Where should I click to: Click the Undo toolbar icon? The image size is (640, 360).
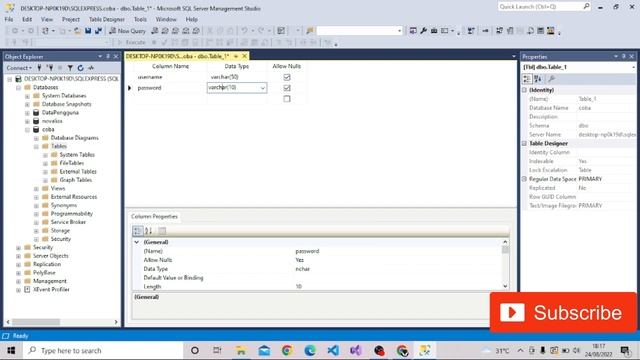click(x=244, y=31)
